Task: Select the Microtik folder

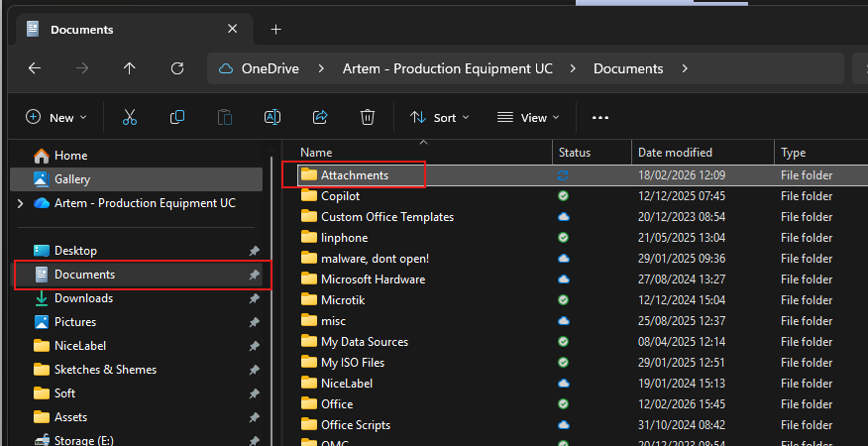Action: (x=344, y=299)
